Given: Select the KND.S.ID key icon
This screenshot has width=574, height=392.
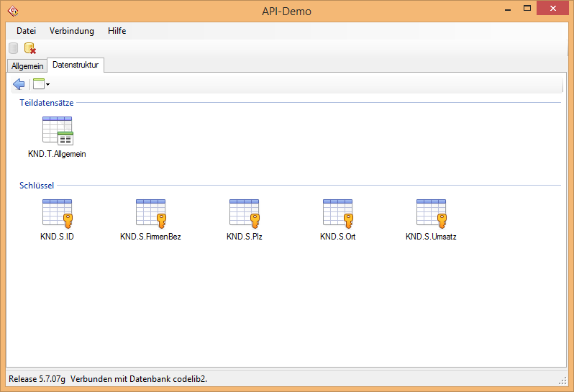Looking at the screenshot, I should coord(58,214).
